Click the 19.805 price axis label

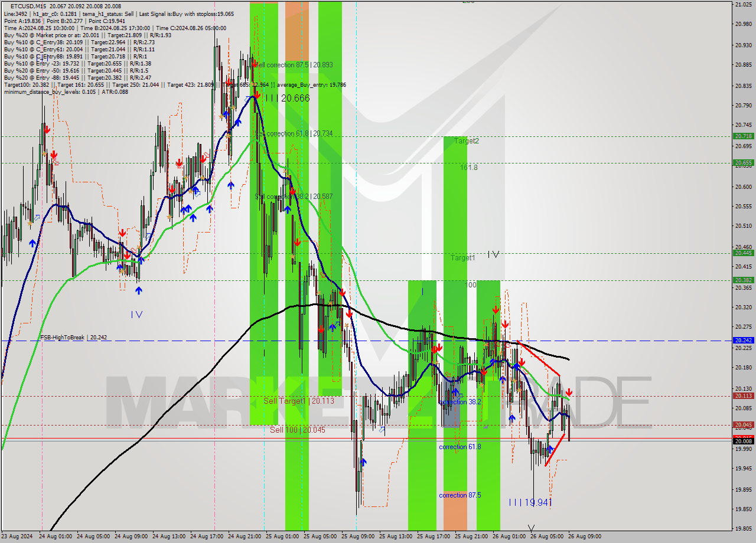tap(743, 529)
